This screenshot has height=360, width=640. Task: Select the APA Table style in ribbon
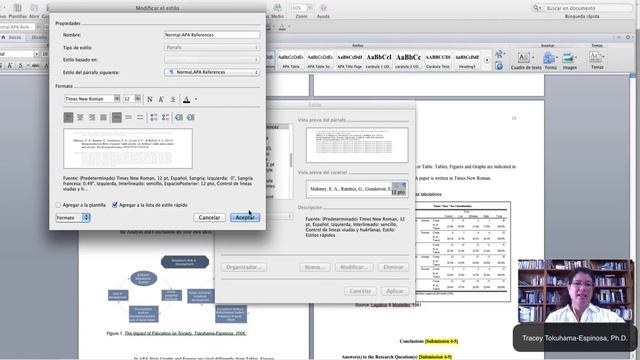tap(291, 60)
